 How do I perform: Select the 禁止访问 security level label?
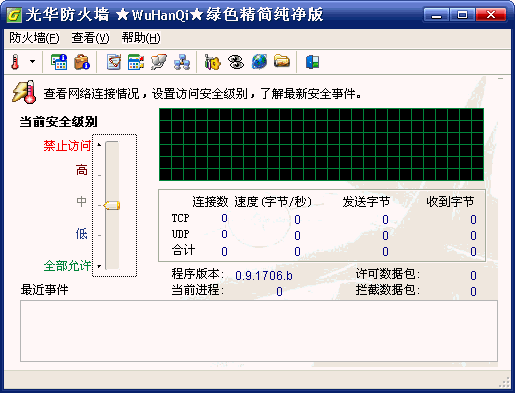[x=67, y=146]
